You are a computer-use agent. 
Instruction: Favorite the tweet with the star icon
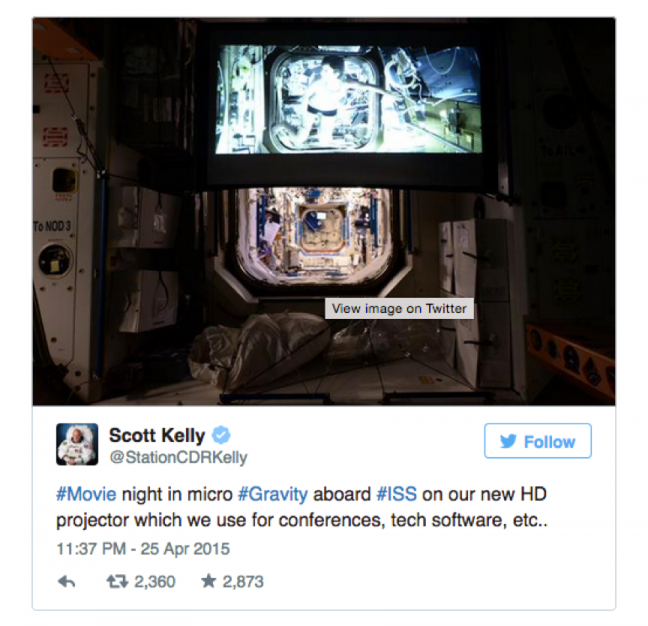[209, 581]
